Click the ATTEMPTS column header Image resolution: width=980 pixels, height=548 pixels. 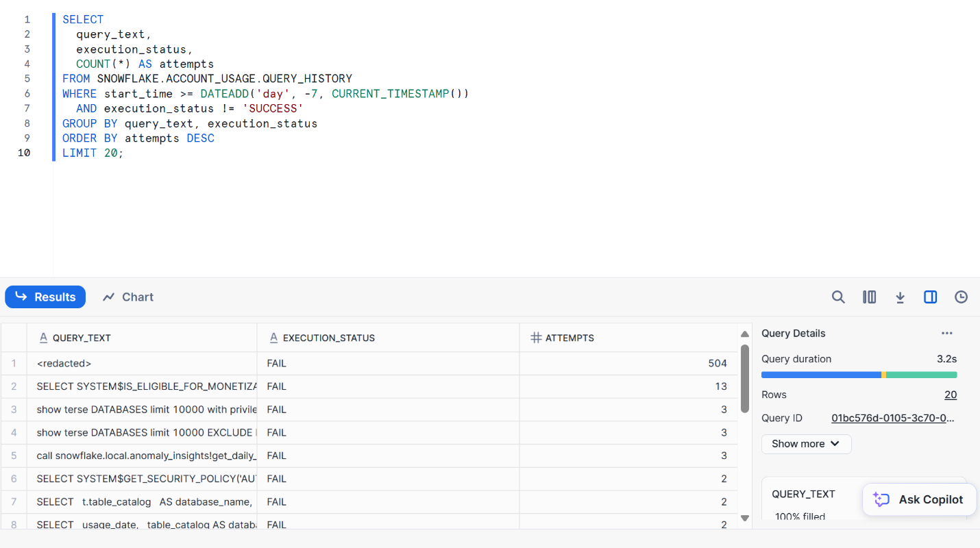(x=569, y=338)
